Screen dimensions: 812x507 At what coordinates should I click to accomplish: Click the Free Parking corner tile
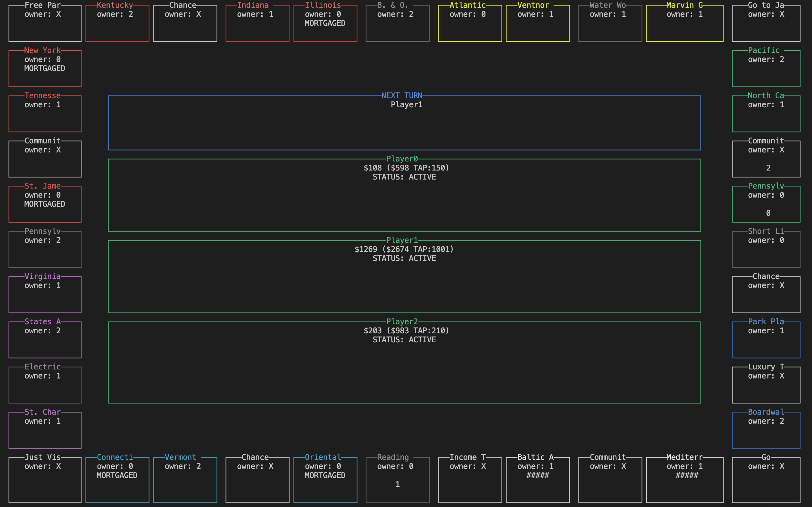click(45, 23)
